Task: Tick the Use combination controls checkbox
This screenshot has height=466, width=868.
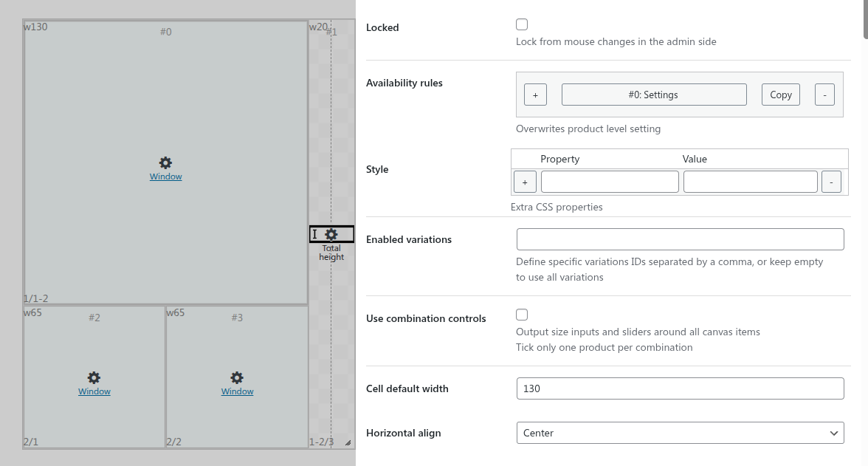Action: coord(522,315)
